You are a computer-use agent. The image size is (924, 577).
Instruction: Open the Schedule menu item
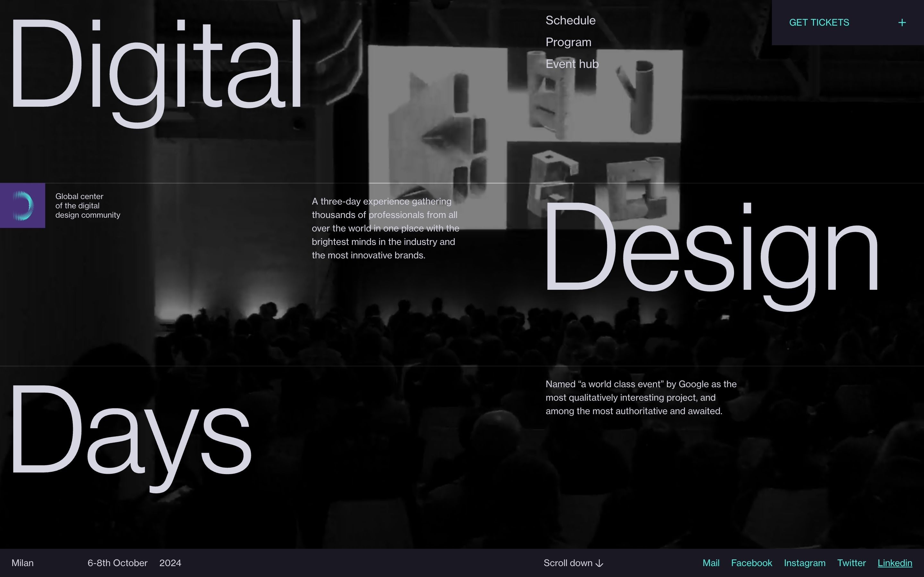coord(570,21)
